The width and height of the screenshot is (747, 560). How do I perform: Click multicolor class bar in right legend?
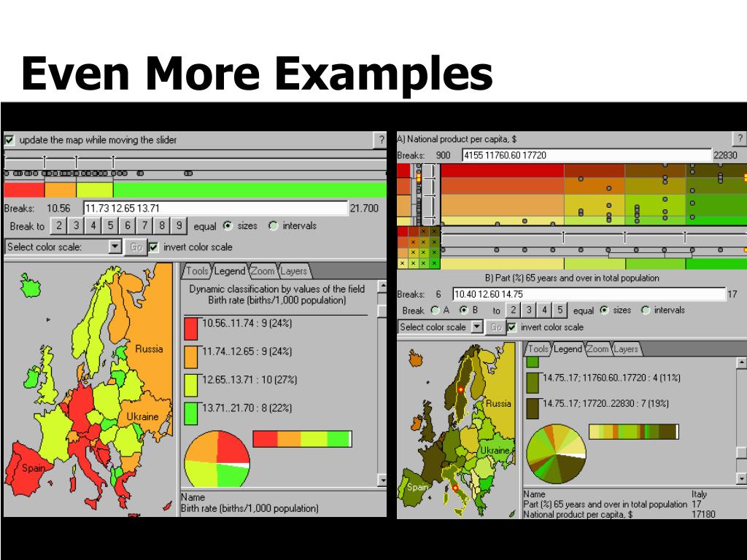pyautogui.click(x=634, y=432)
